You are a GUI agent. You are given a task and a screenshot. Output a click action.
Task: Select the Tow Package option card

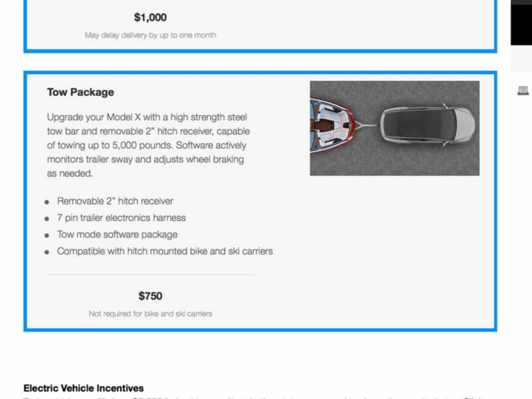260,201
